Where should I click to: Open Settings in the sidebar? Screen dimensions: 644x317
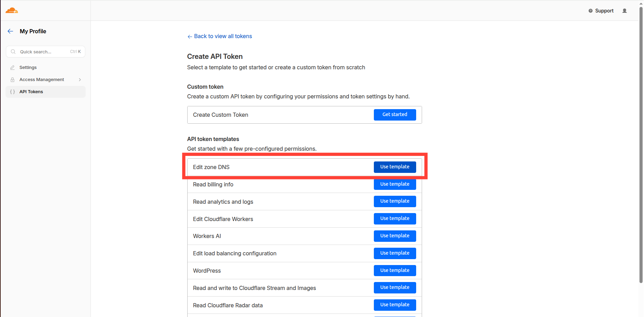(x=45, y=68)
